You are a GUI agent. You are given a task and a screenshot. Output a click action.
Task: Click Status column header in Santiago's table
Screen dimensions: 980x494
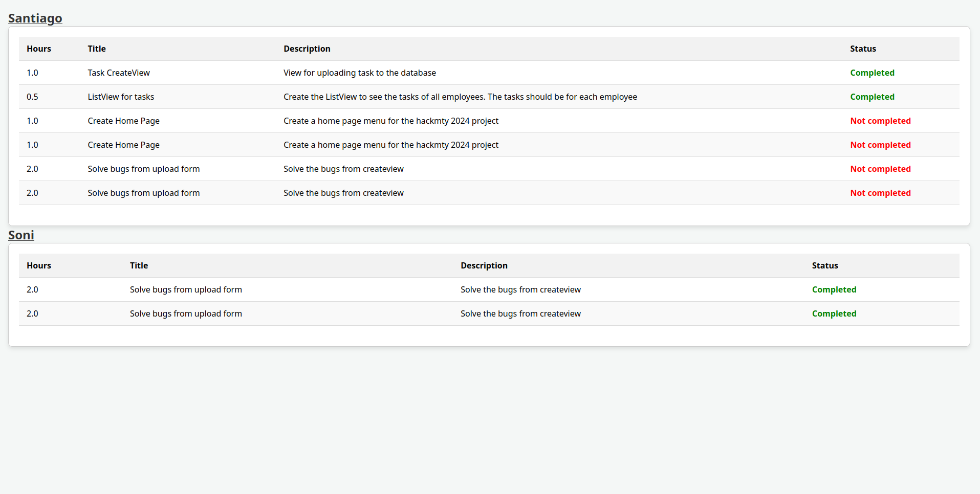863,49
